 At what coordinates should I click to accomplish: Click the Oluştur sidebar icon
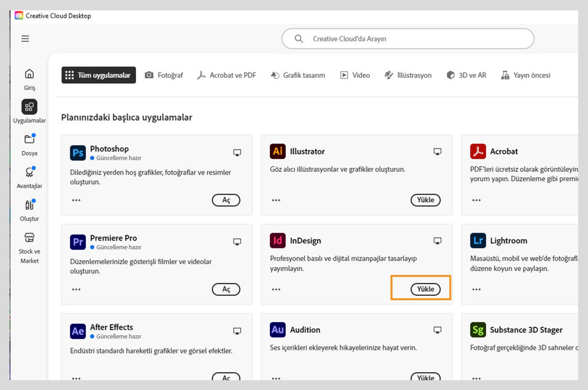[29, 205]
